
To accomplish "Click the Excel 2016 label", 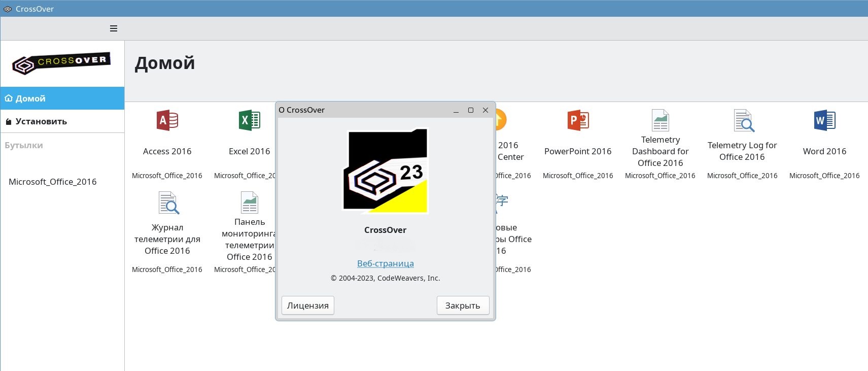I will click(x=249, y=151).
